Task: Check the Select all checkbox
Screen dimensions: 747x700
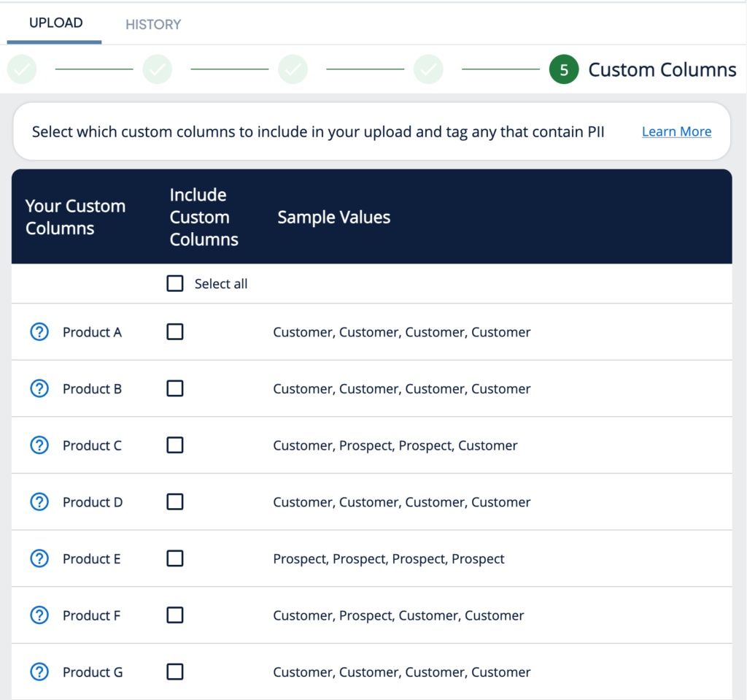Action: 175,283
